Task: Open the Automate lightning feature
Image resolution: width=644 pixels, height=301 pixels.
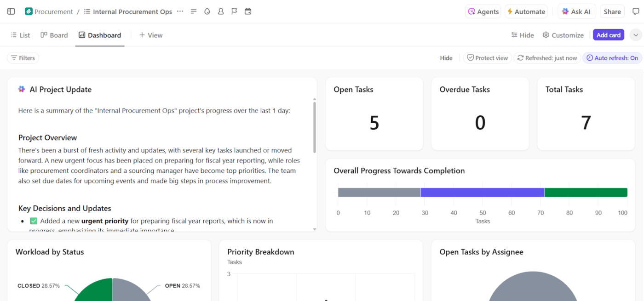Action: click(526, 11)
